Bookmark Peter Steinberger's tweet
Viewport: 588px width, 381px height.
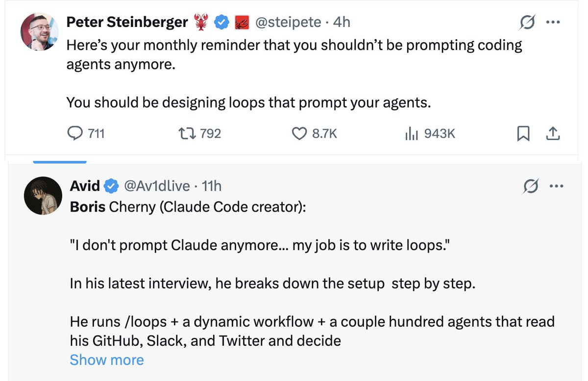523,133
